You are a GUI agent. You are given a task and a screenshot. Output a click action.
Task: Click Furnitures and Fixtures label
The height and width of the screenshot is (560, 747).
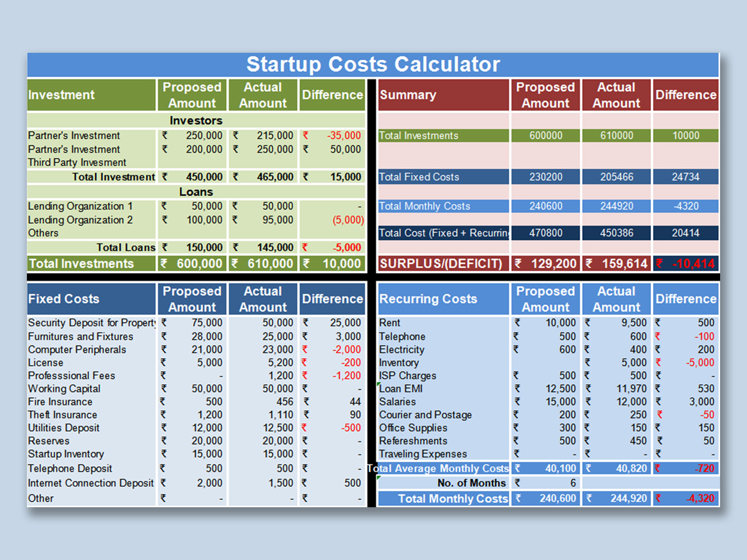point(81,336)
